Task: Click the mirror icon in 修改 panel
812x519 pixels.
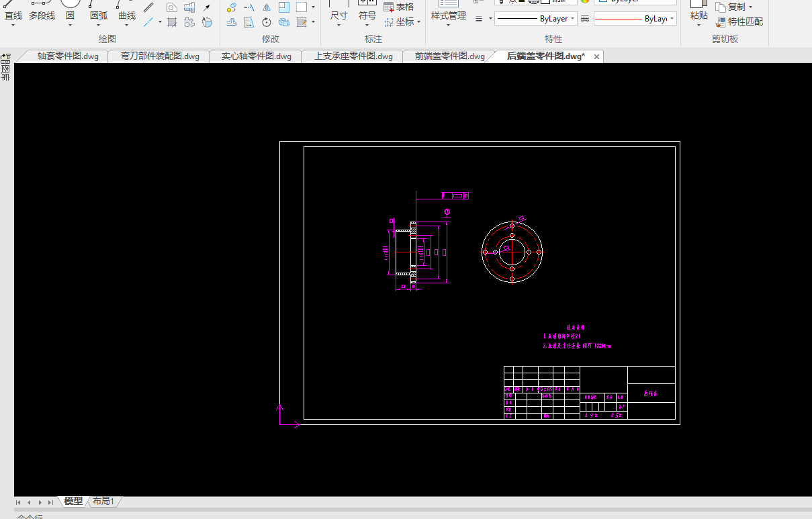Action: point(267,7)
